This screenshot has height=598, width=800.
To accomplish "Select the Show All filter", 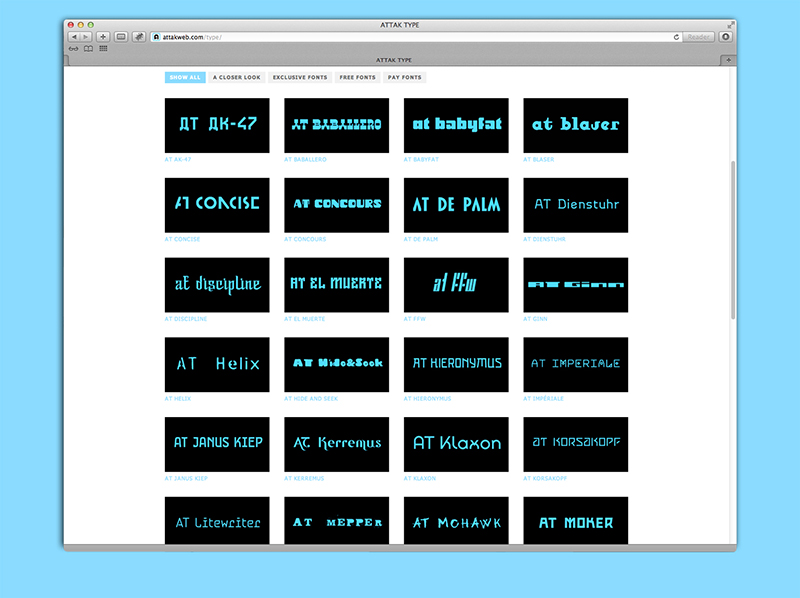I will [x=185, y=78].
